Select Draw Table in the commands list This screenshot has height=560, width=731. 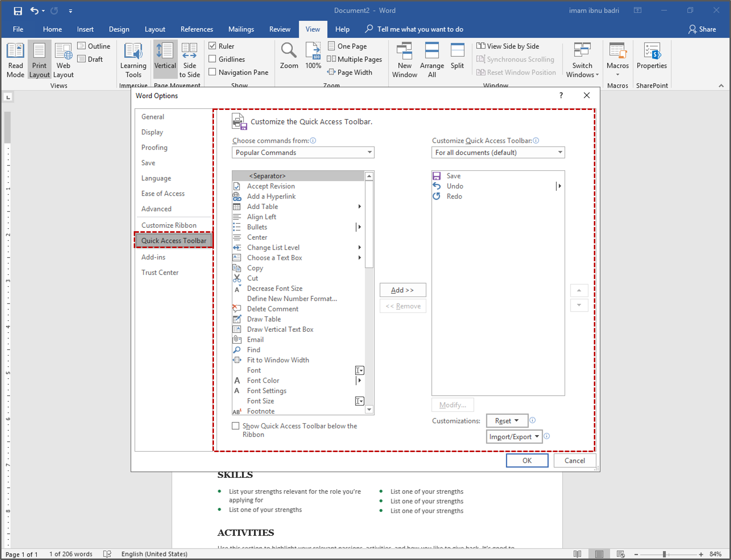(x=299, y=319)
